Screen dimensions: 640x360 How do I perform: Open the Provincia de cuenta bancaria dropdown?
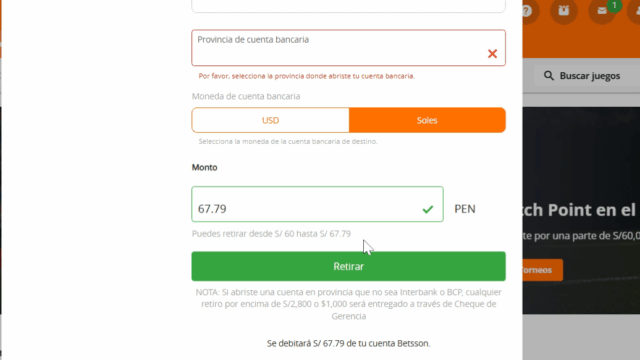coord(349,48)
